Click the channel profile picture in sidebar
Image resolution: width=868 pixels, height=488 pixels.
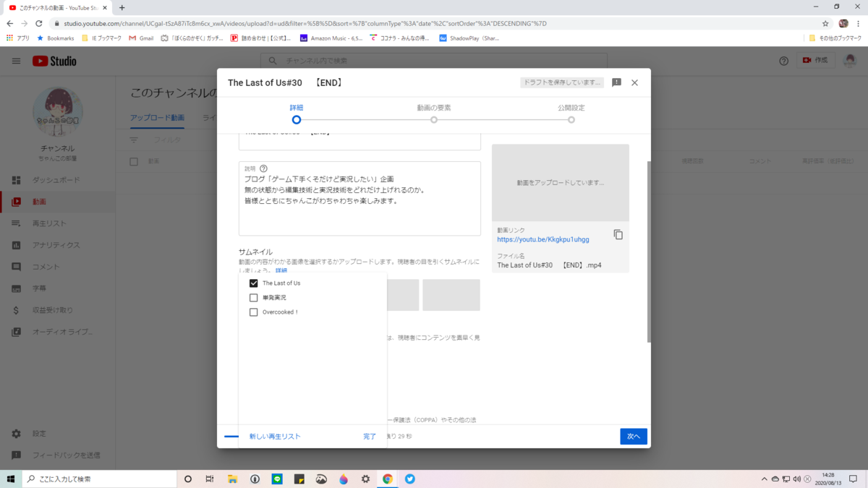[58, 114]
